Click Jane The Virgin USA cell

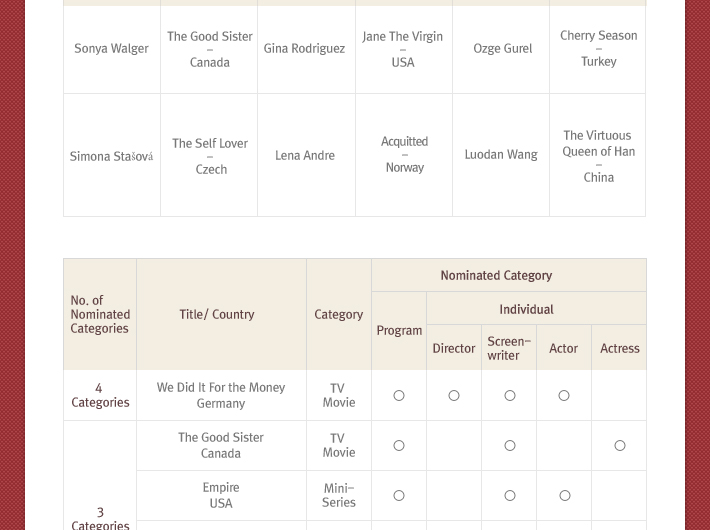[x=403, y=49]
